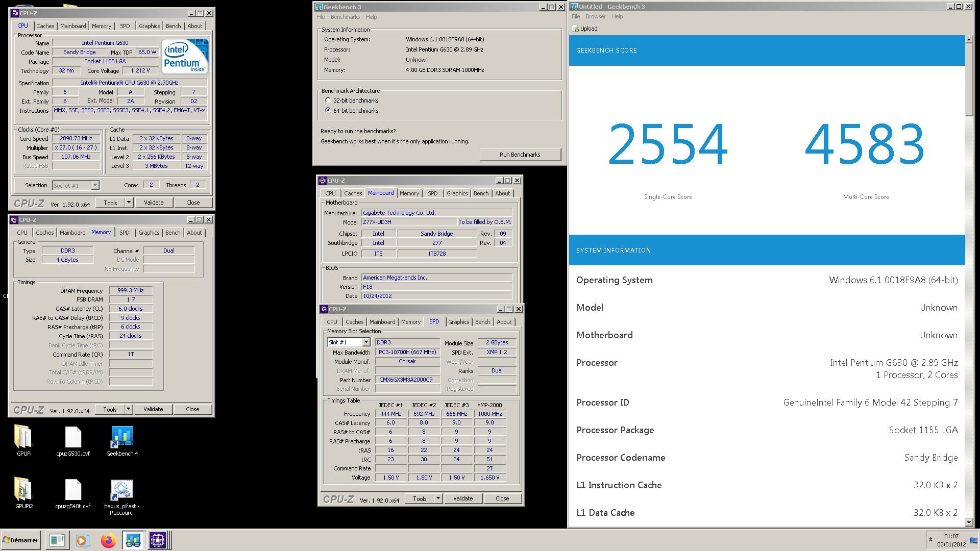Open the File menu in the Geekbench 3 launcher
The width and height of the screenshot is (980, 551).
pyautogui.click(x=321, y=17)
